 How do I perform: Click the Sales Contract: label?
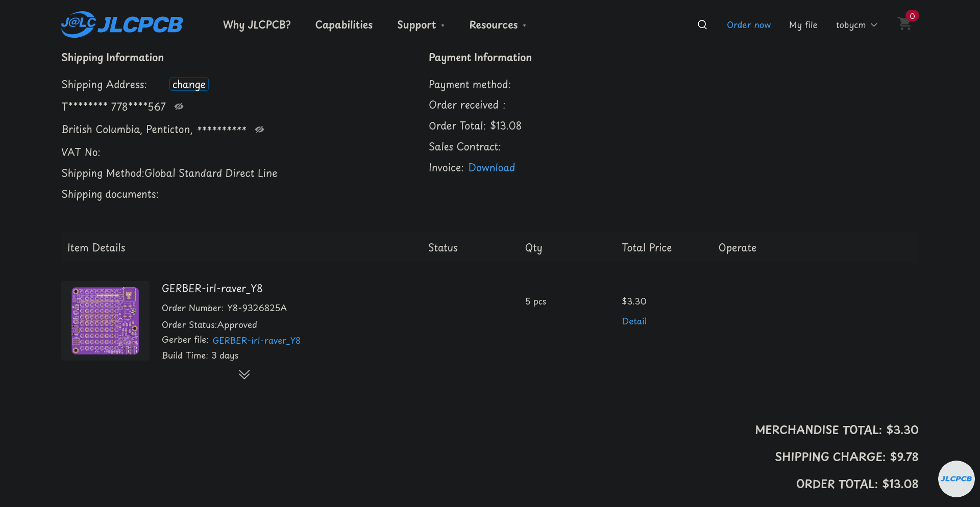tap(465, 147)
